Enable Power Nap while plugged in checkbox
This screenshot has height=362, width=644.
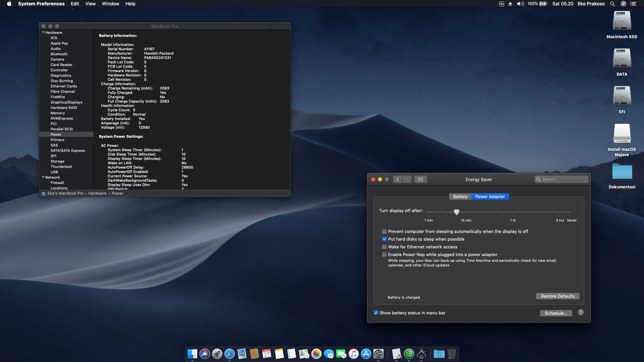click(x=384, y=255)
